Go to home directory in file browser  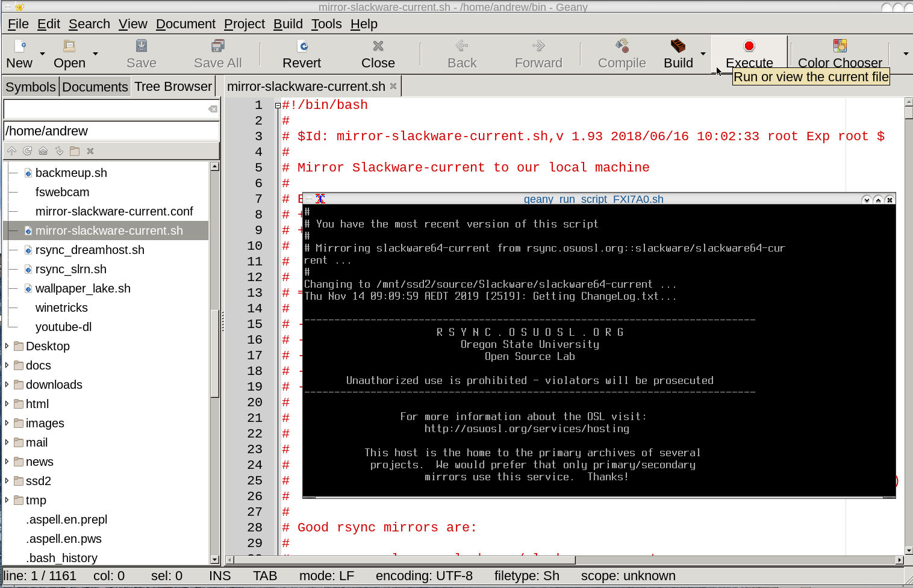pos(43,150)
